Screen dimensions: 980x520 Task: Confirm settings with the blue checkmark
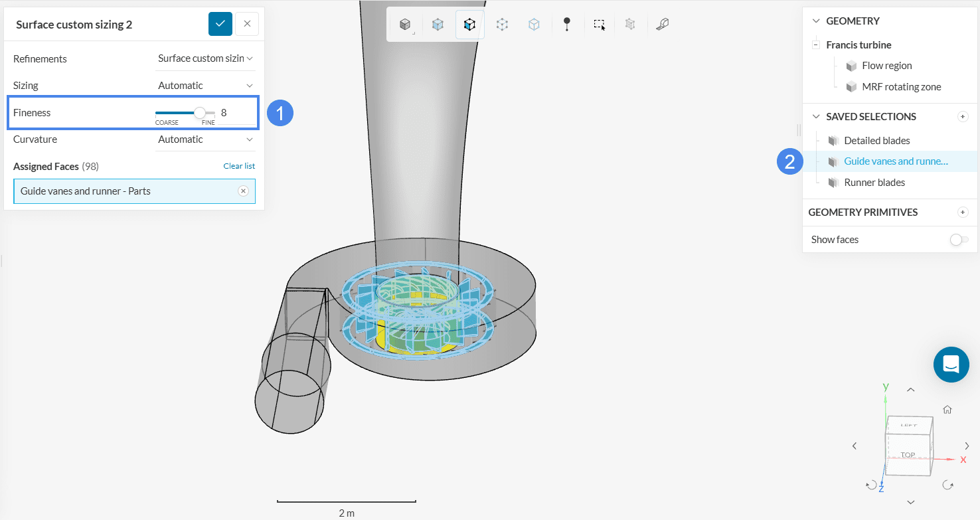point(220,24)
